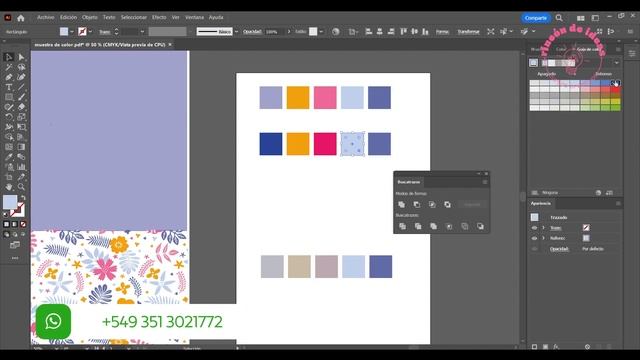Click Exclude shape mode icon
Image resolution: width=640 pixels, height=360 pixels.
pyautogui.click(x=447, y=204)
